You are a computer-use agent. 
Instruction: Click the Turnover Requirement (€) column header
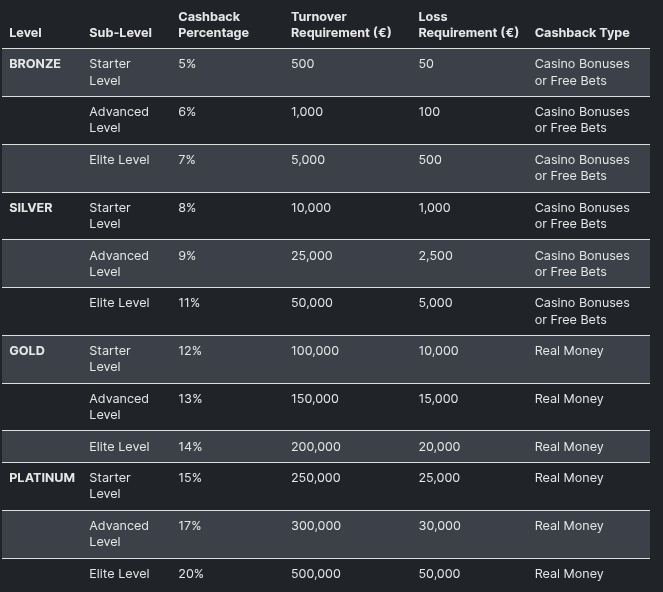coord(341,25)
